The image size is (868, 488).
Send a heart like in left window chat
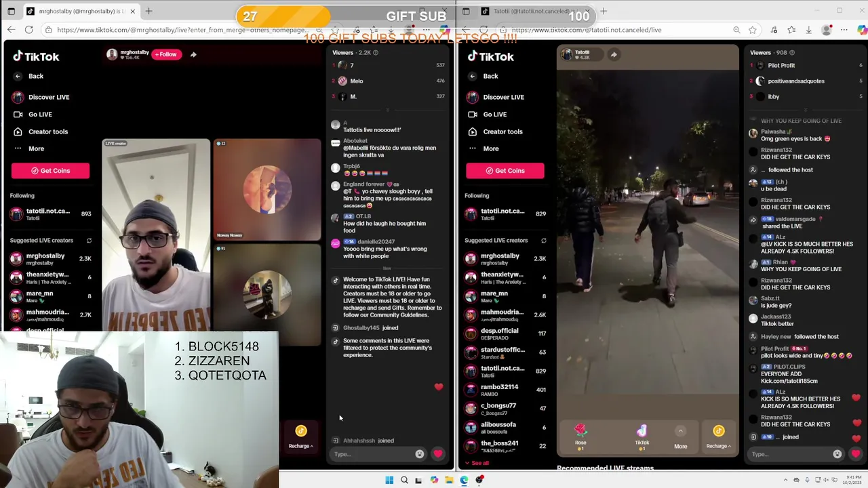click(438, 454)
